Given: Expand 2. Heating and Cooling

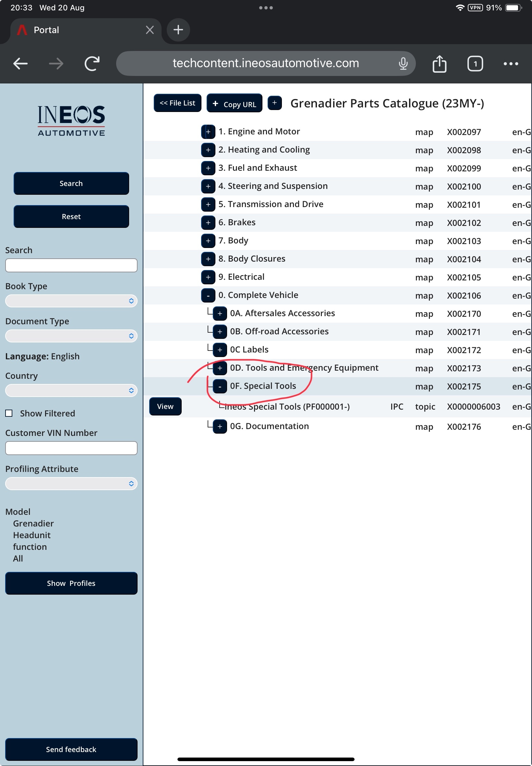Looking at the screenshot, I should (x=208, y=150).
